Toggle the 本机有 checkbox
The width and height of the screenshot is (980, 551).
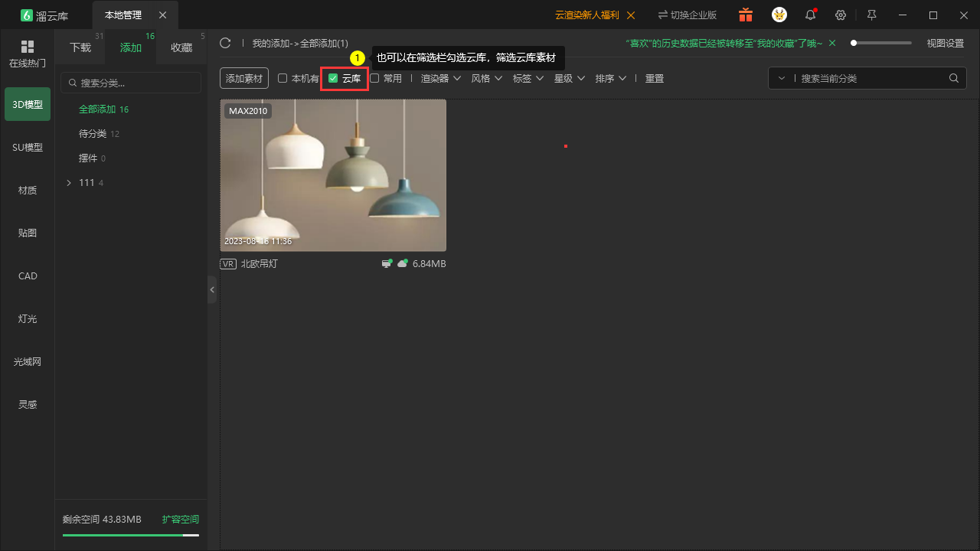click(x=283, y=78)
